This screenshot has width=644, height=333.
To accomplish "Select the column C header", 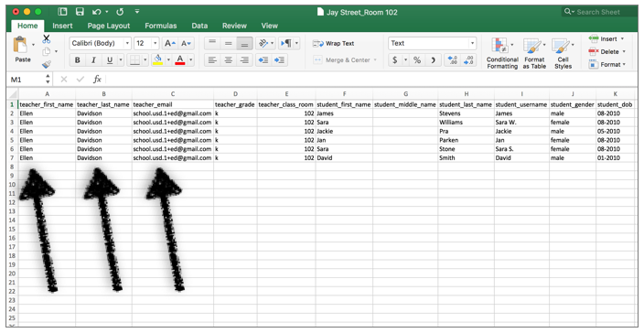I will pyautogui.click(x=173, y=94).
